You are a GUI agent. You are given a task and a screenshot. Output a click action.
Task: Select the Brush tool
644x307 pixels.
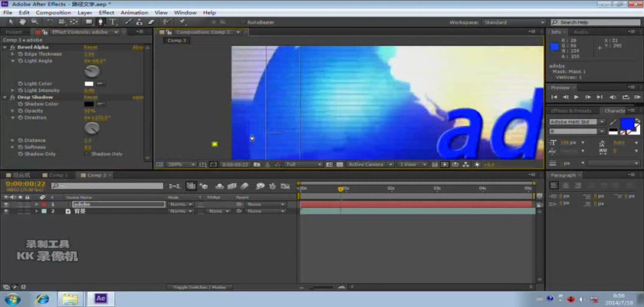pyautogui.click(x=128, y=21)
